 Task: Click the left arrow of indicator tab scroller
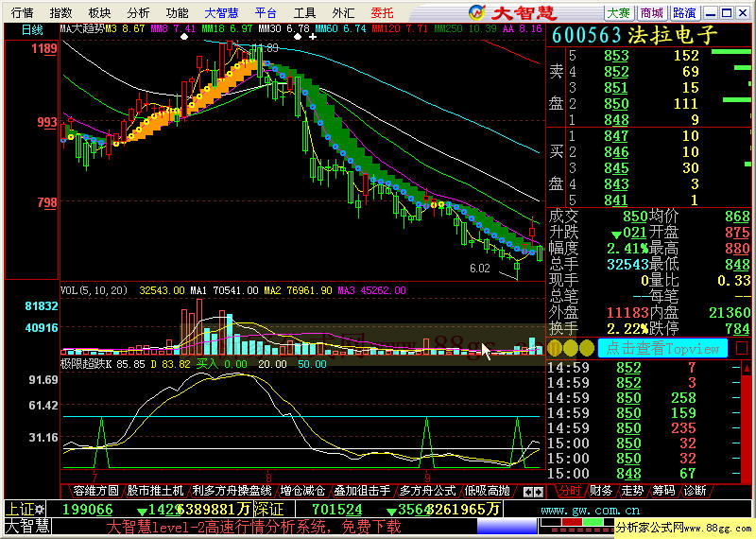528,493
